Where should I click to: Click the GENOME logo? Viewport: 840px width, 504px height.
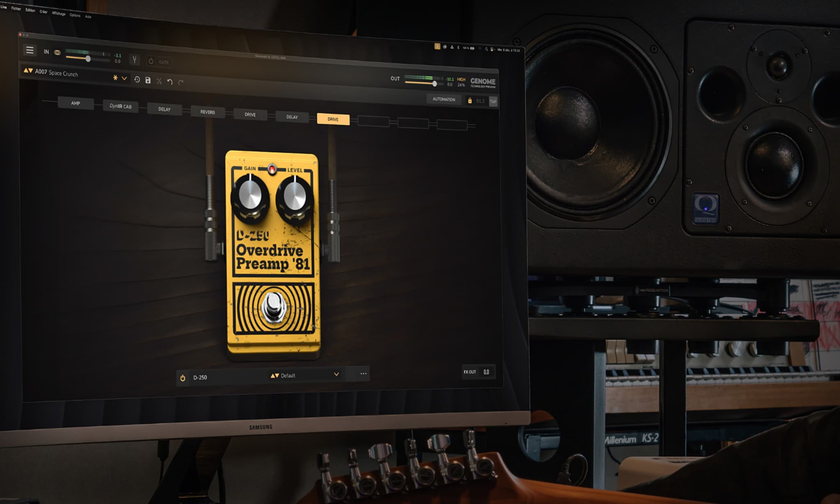pyautogui.click(x=483, y=82)
